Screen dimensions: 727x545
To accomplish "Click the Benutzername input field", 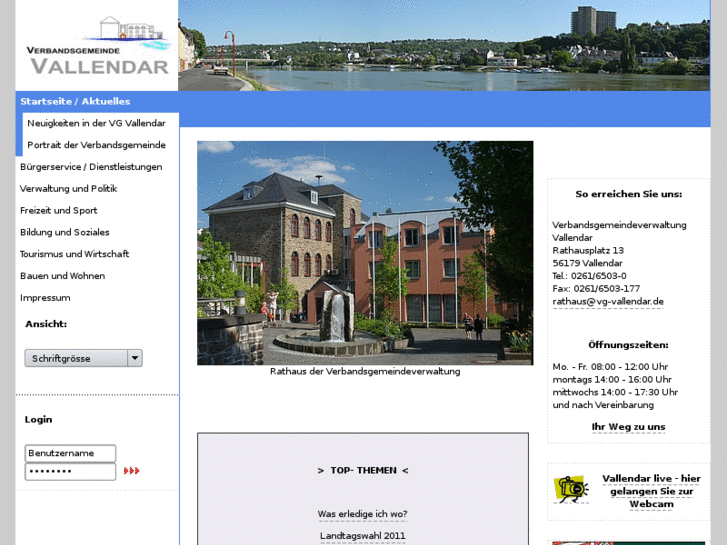I will 70,454.
